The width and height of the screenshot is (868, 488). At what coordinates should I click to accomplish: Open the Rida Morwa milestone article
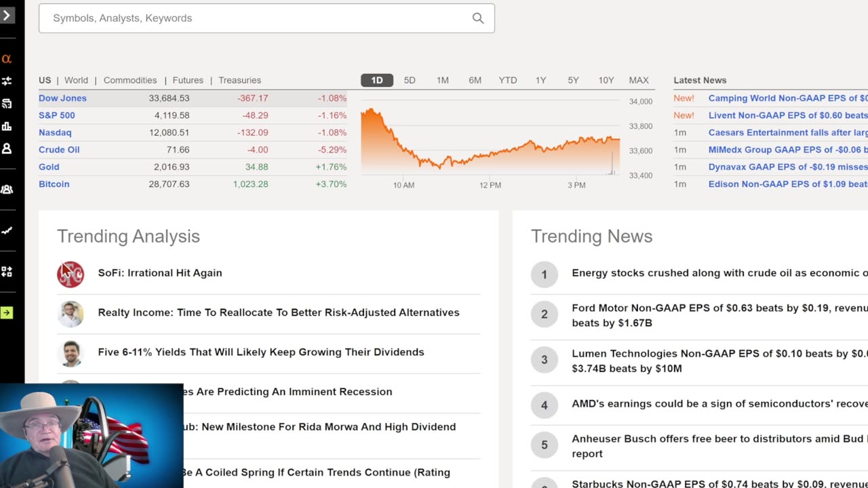pyautogui.click(x=319, y=427)
